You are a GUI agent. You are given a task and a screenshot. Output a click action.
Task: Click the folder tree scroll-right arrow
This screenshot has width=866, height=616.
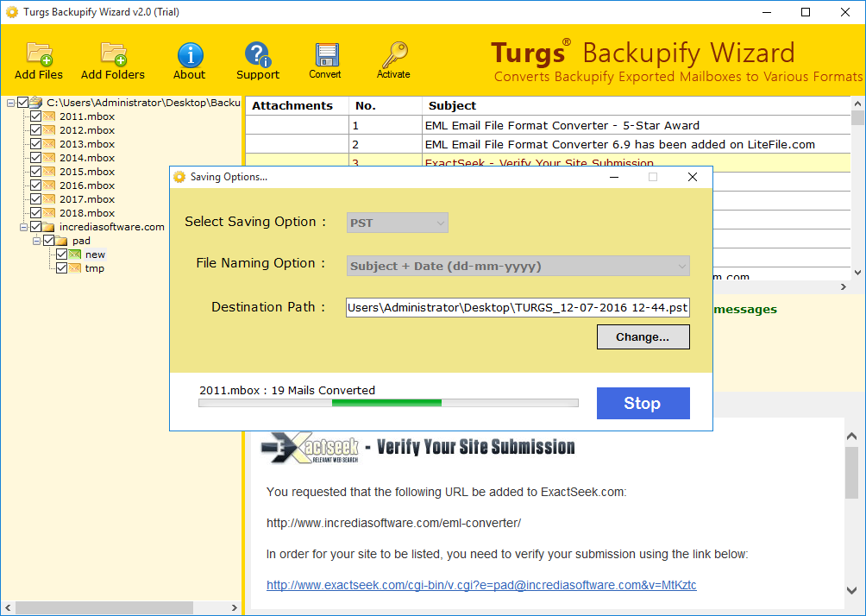pyautogui.click(x=234, y=607)
